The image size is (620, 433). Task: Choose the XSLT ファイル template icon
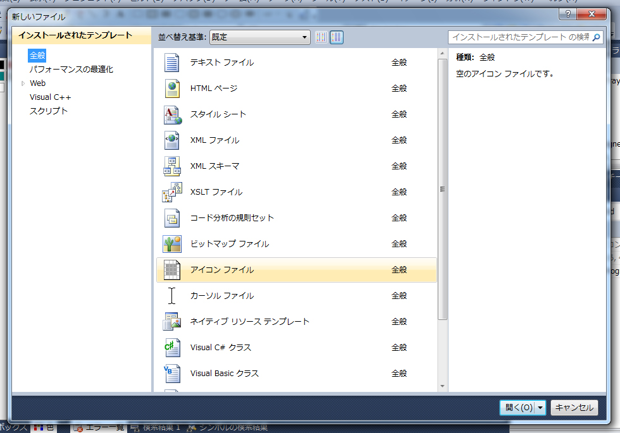[172, 192]
